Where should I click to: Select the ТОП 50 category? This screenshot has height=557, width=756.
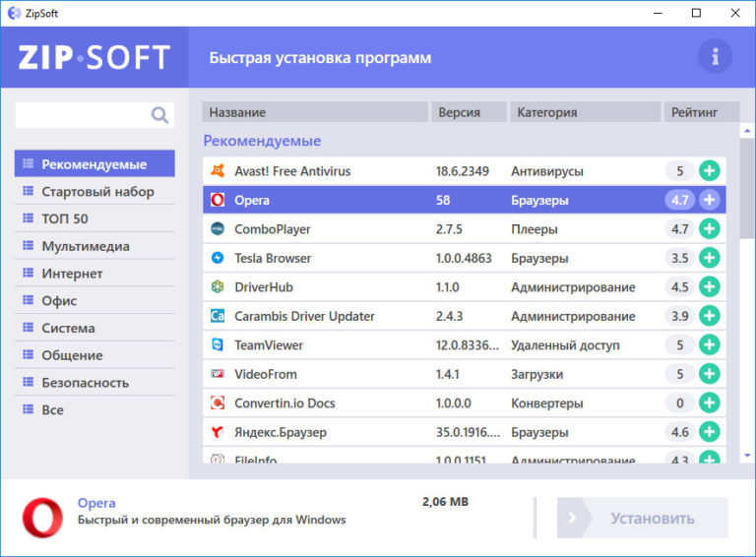click(x=65, y=218)
